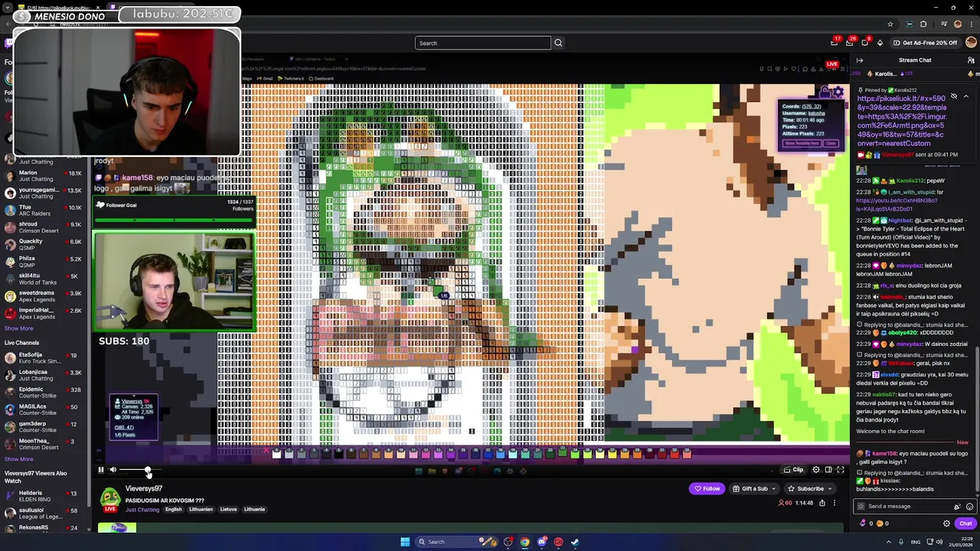Click Get Ad-Free 20% Off button
The width and height of the screenshot is (980, 551).
click(x=925, y=43)
